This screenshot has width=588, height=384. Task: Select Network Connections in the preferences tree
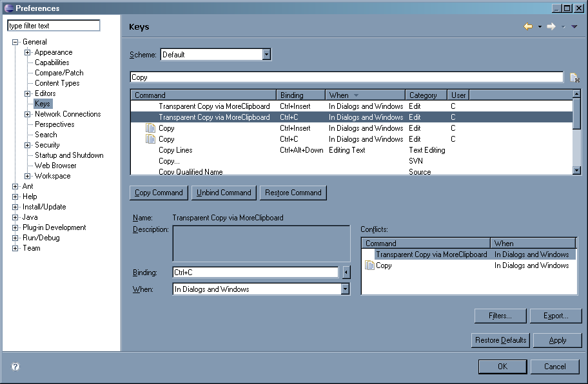point(68,114)
